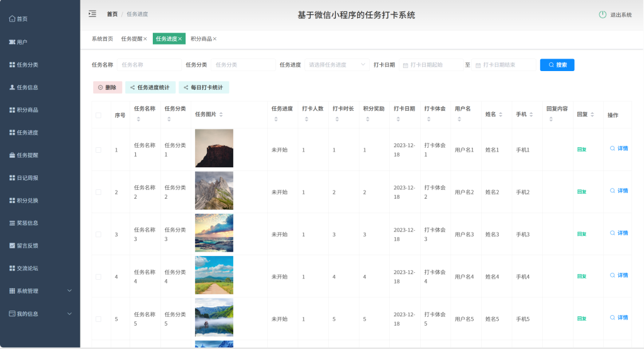Open the country road thumbnail in row 4

214,275
